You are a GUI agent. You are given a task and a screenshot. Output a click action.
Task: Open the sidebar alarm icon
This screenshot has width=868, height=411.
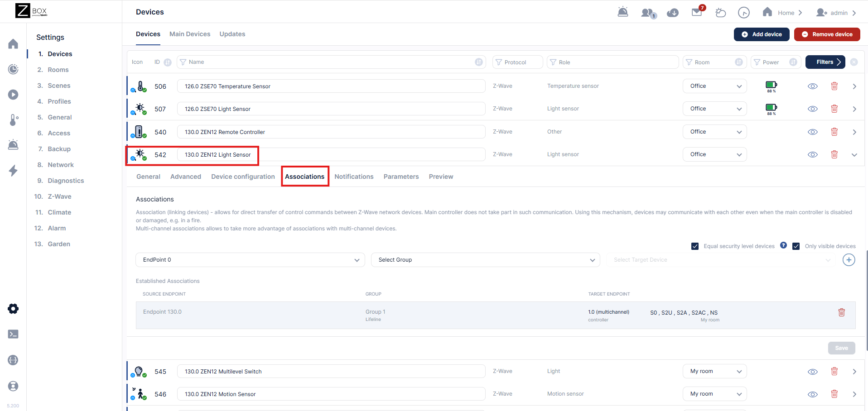[x=13, y=145]
